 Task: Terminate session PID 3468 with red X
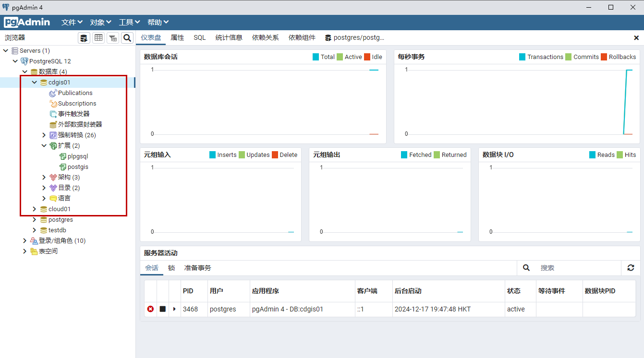pyautogui.click(x=150, y=309)
